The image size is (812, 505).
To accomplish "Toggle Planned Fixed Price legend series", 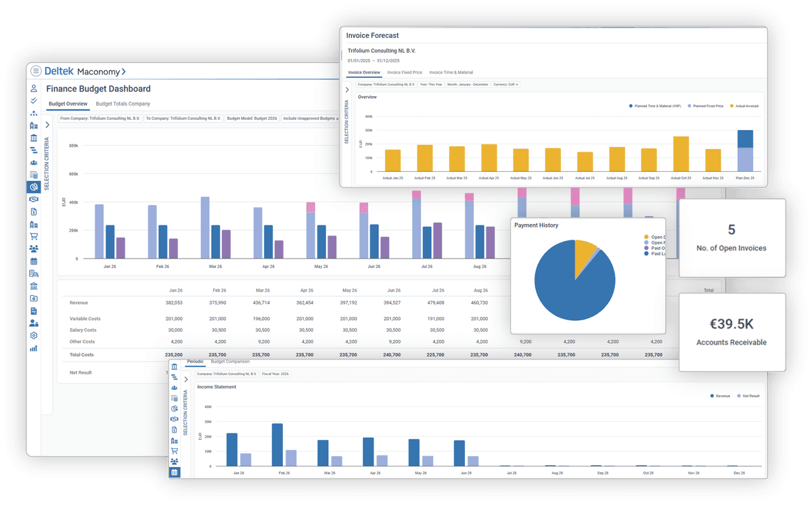I will 706,106.
